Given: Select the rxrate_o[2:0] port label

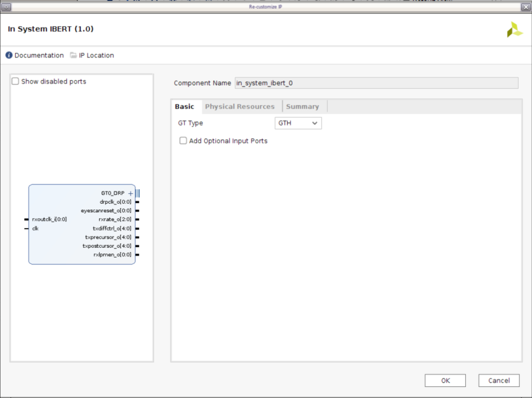Looking at the screenshot, I should pyautogui.click(x=115, y=219).
